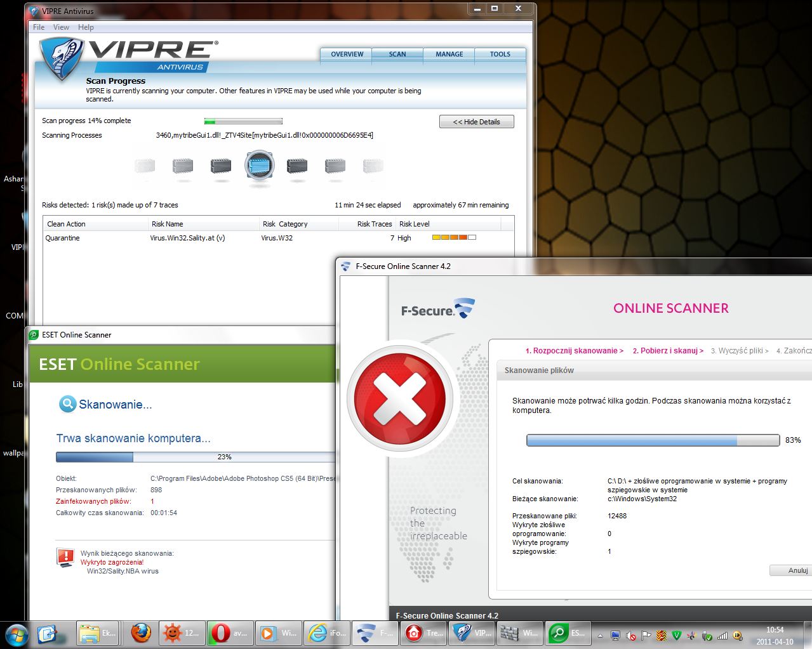Click step '2. Pobierz i skanuj'
The width and height of the screenshot is (812, 649).
[668, 351]
